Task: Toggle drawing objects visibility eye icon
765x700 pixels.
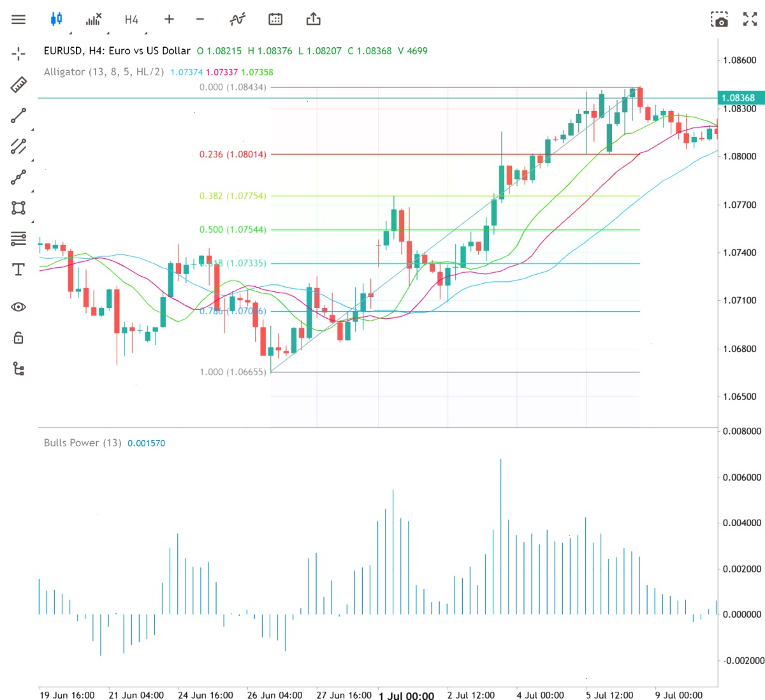Action: click(18, 307)
